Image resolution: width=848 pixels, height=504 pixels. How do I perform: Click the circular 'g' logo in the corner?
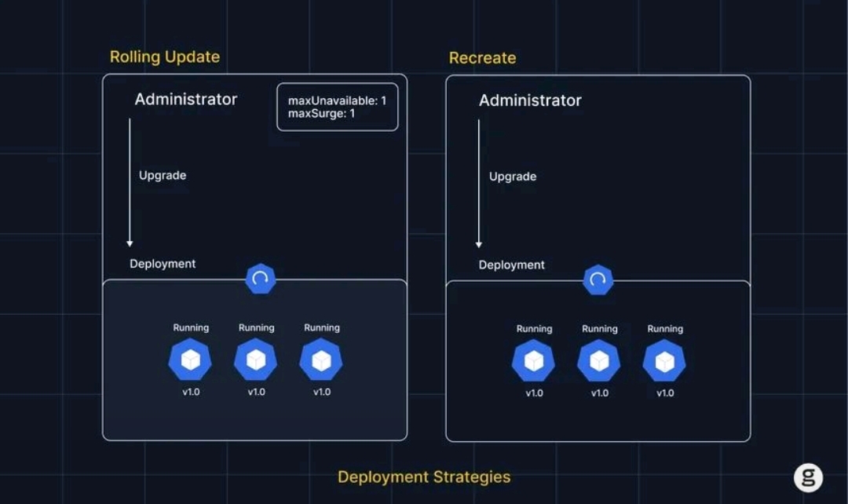[x=808, y=477]
